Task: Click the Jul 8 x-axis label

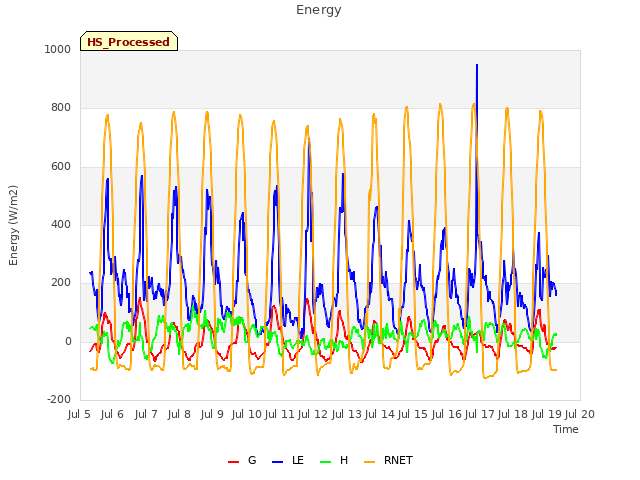Action: 179,415
